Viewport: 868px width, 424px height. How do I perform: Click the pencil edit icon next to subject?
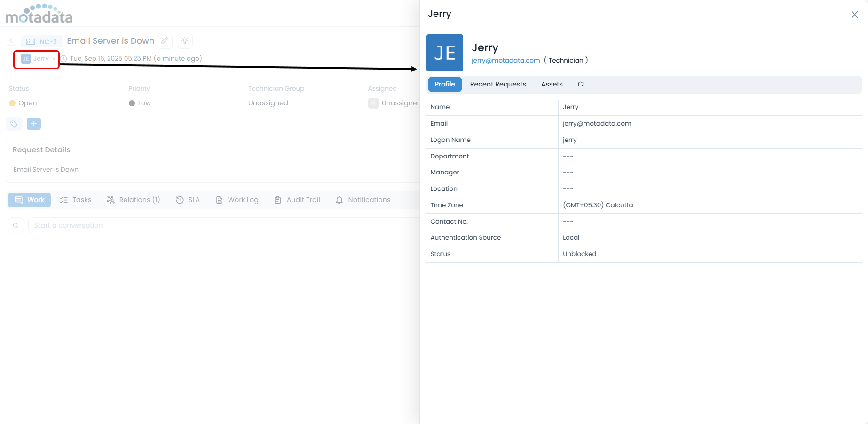(x=165, y=41)
